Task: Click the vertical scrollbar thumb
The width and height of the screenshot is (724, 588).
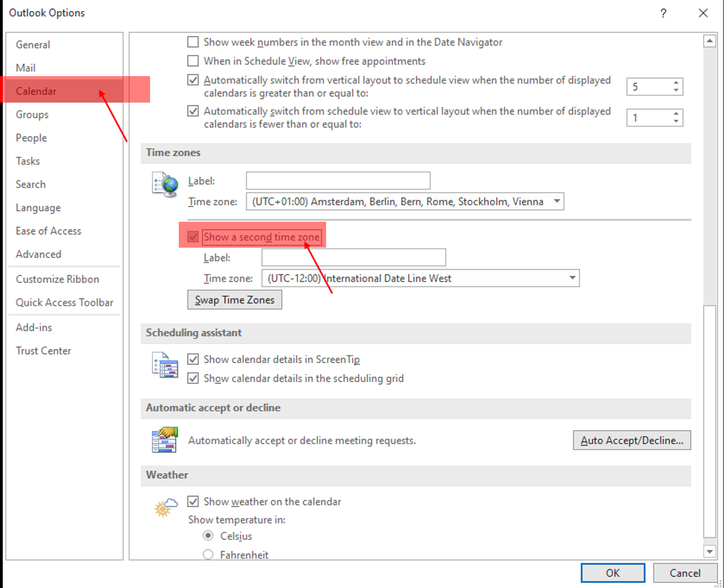Action: pyautogui.click(x=710, y=421)
